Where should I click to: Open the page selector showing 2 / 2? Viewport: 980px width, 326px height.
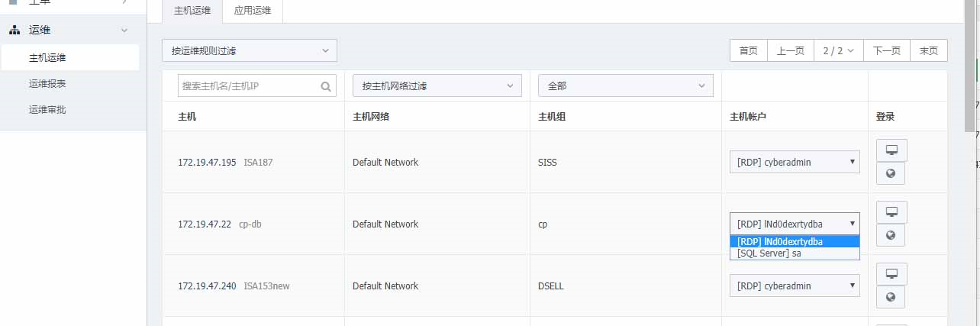pyautogui.click(x=839, y=51)
